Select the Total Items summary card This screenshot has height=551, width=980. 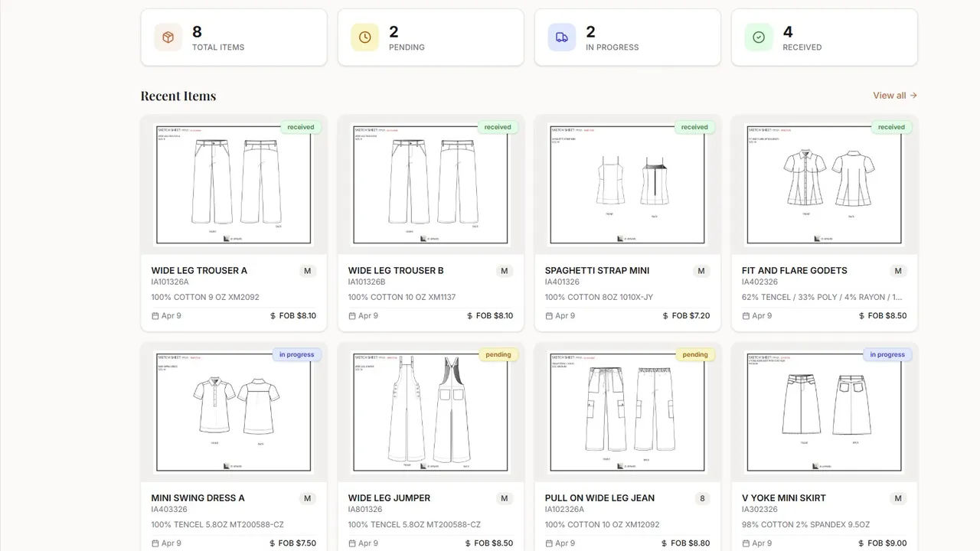pos(234,37)
